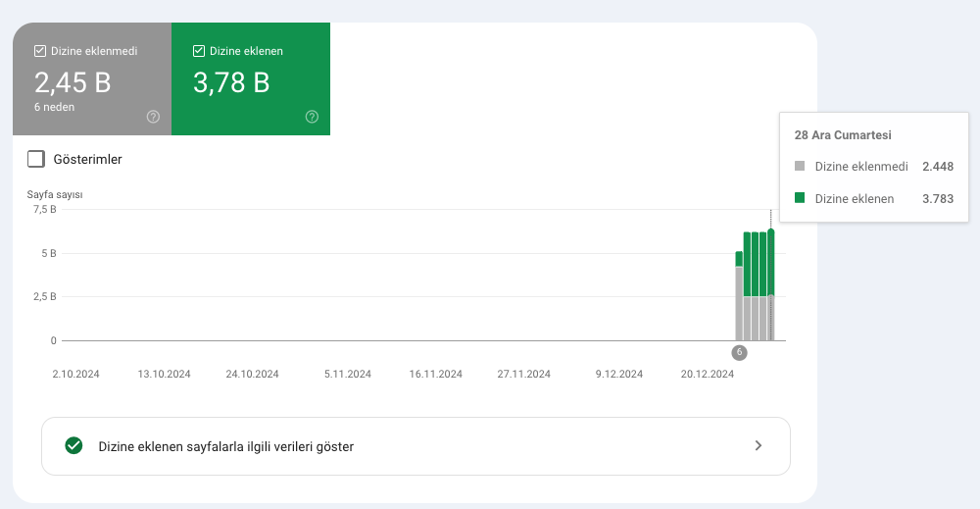Select the gray Dizine eklenmedi 2,45 B tab
980x509 pixels.
(92, 78)
